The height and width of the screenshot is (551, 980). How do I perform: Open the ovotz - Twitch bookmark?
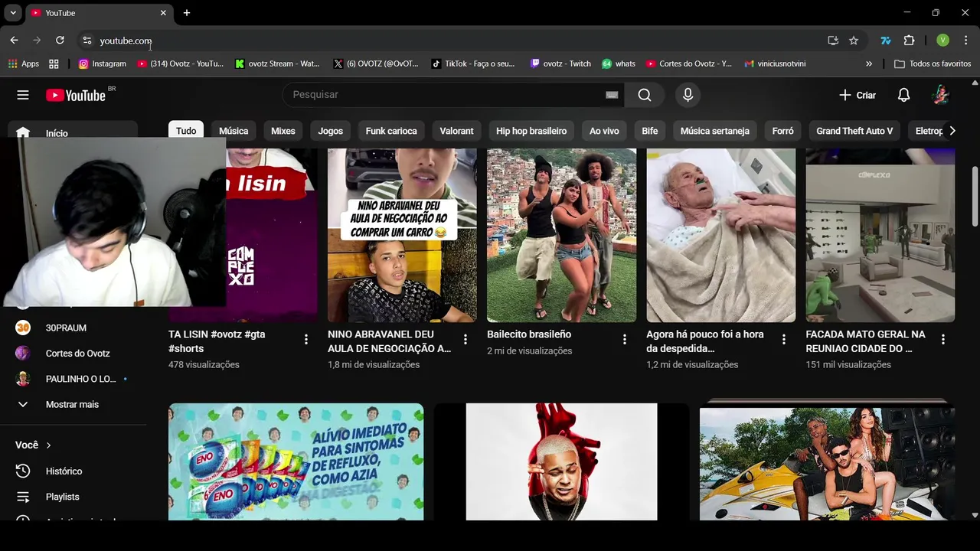(560, 64)
